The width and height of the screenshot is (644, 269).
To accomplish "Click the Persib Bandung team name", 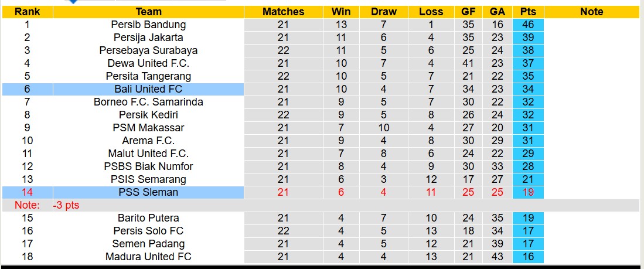I will tap(148, 25).
